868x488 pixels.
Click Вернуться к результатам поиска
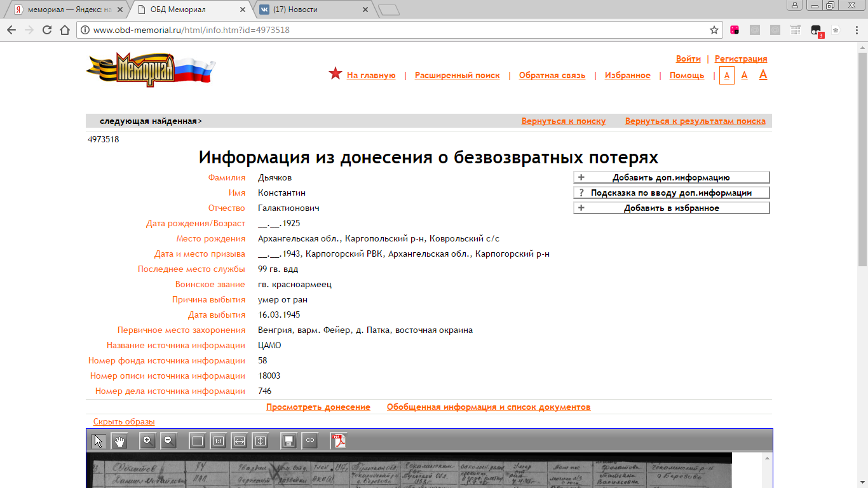(x=695, y=121)
